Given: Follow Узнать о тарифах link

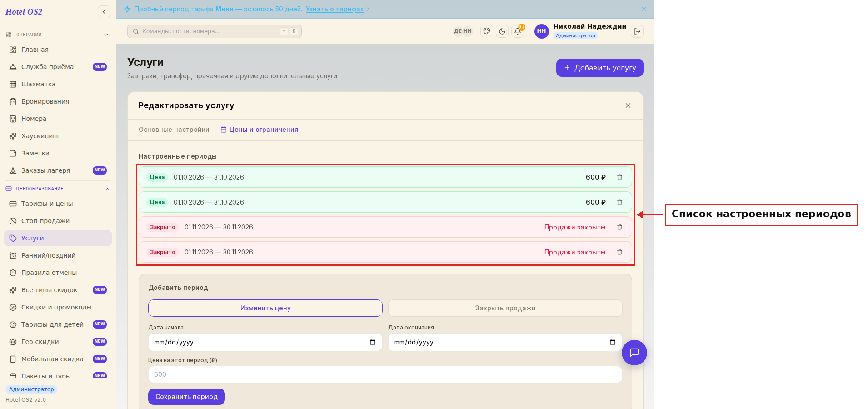Looking at the screenshot, I should click(335, 9).
